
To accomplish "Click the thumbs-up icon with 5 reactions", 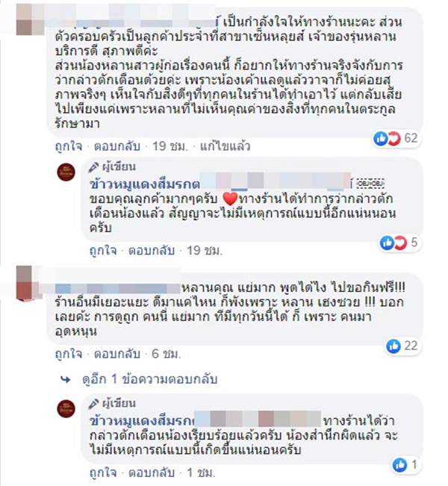I will (387, 243).
